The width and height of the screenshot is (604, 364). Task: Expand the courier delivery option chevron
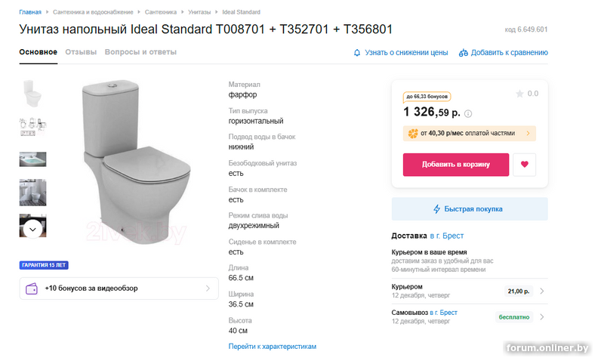[x=542, y=292]
